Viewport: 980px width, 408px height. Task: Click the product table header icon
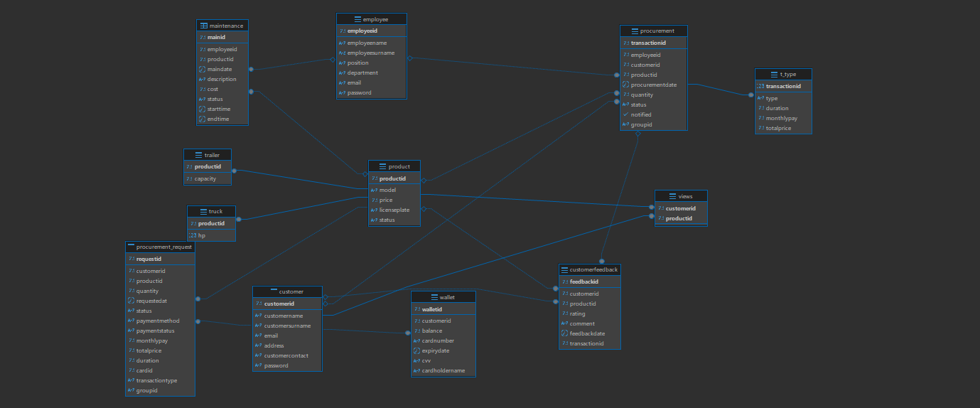(x=383, y=166)
